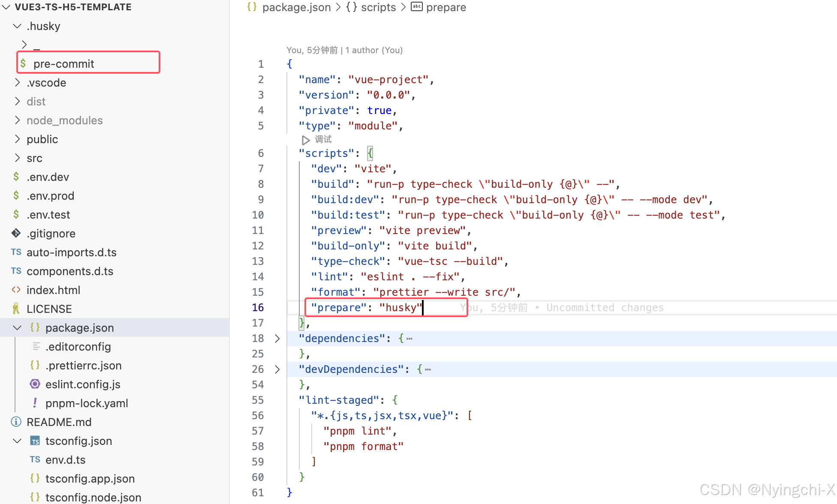This screenshot has width=837, height=504.
Task: Collapse the .husky folder
Action: 17,26
